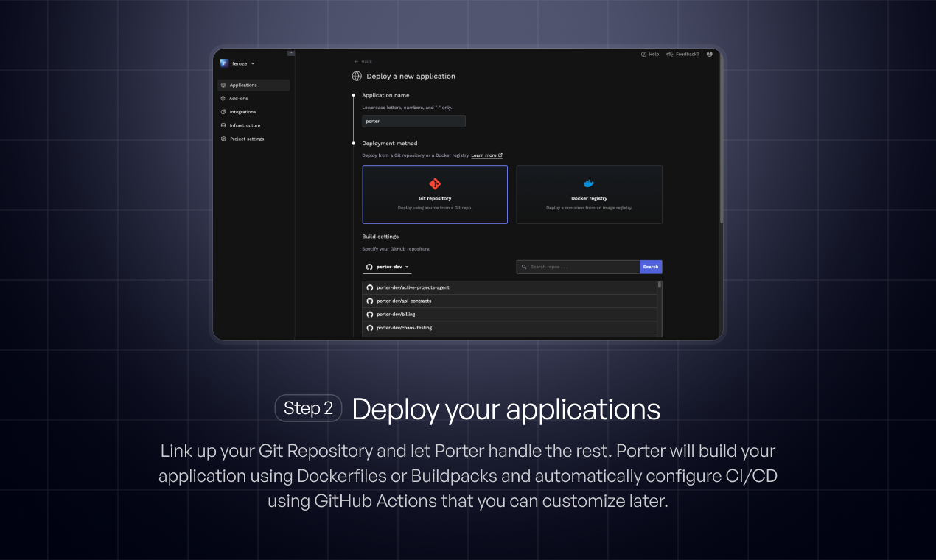Viewport: 936px width, 560px height.
Task: Click the Infrastructure database icon in sidebar
Action: (x=223, y=125)
